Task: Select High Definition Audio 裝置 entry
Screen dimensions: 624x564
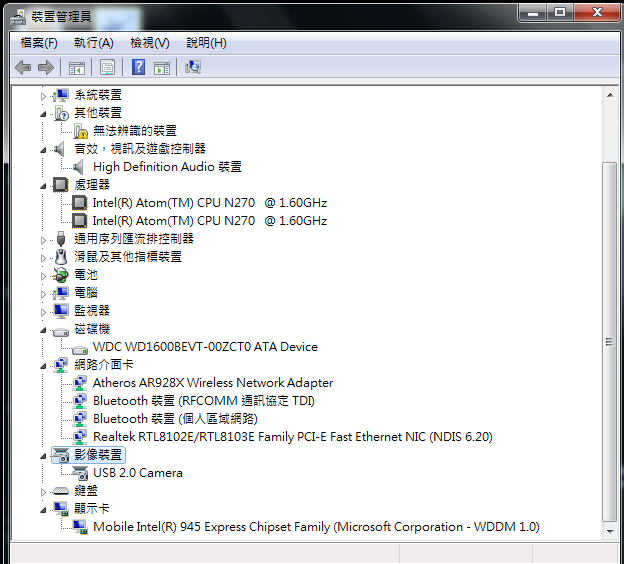Action: 167,167
